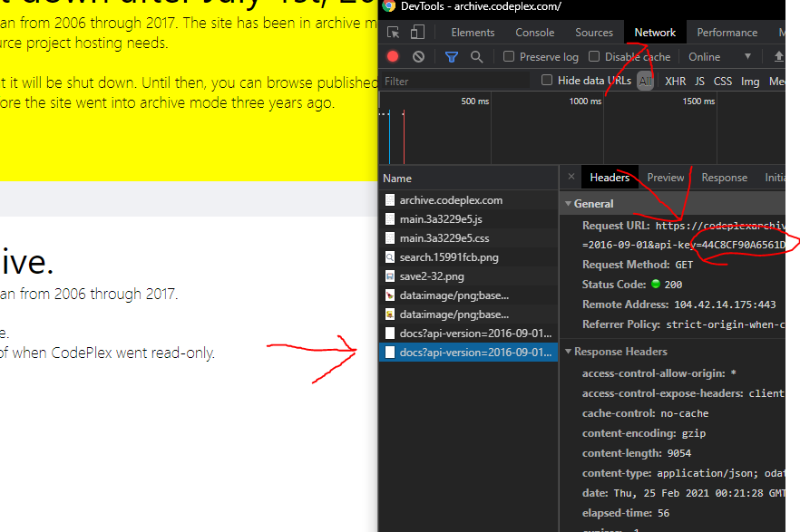
Task: Toggle the network filter funnel icon
Action: [452, 56]
